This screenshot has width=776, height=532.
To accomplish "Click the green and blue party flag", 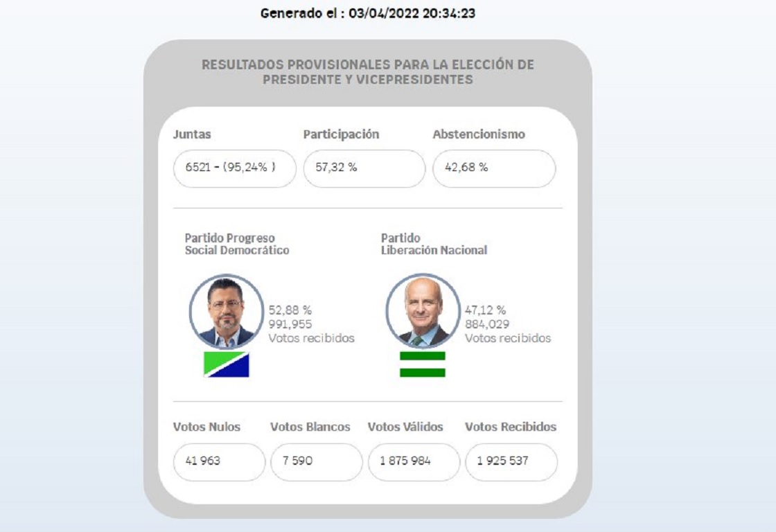I will [226, 364].
